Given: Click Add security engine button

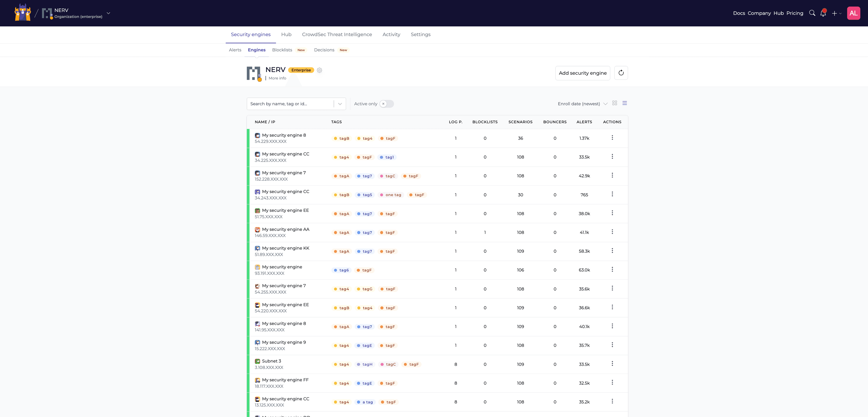Looking at the screenshot, I should click(583, 73).
